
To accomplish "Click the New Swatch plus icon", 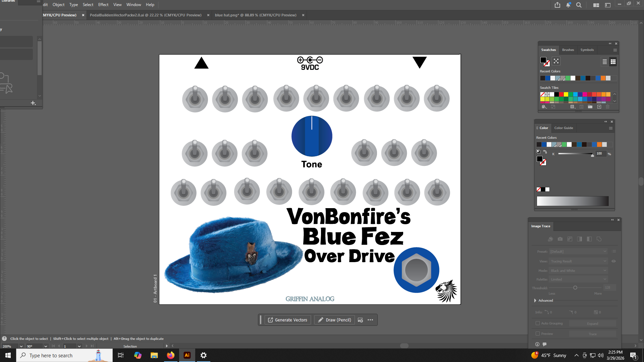I will click(599, 107).
